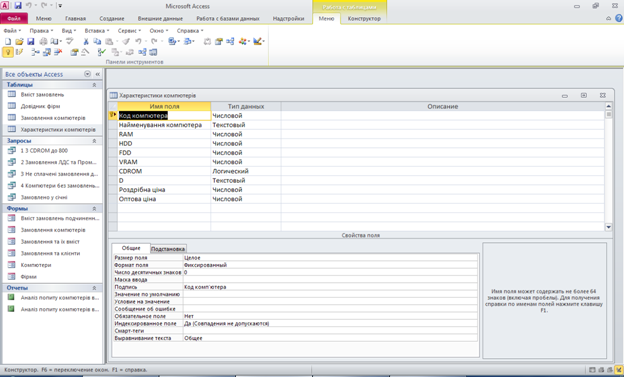Image resolution: width=624 pixels, height=377 pixels.
Task: Switch to the Подстановка properties tab
Action: (x=168, y=248)
